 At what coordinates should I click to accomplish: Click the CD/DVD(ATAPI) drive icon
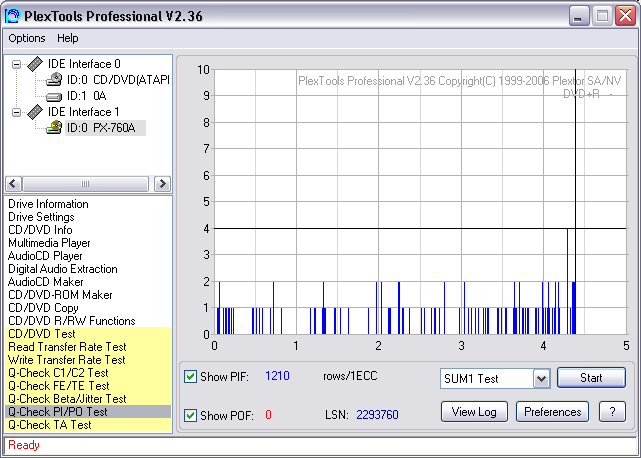[54, 79]
